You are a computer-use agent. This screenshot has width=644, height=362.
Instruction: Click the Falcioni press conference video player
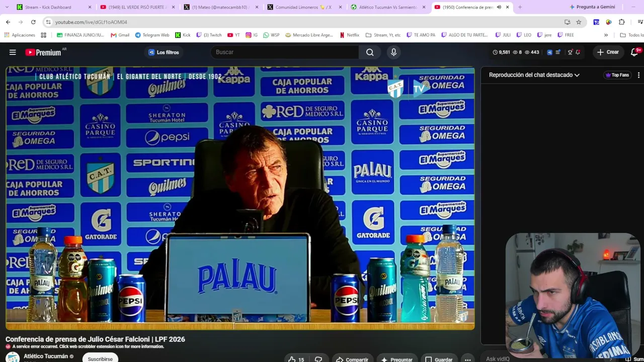pyautogui.click(x=240, y=199)
